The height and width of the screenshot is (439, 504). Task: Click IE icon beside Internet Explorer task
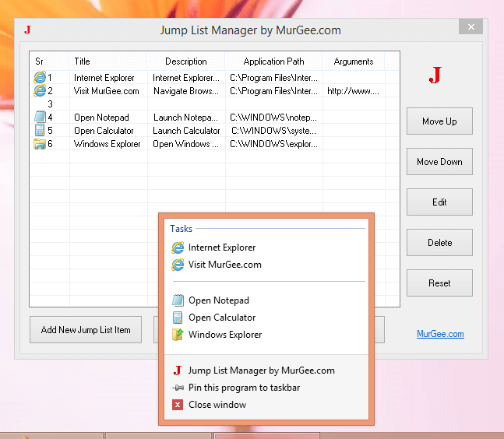point(178,248)
